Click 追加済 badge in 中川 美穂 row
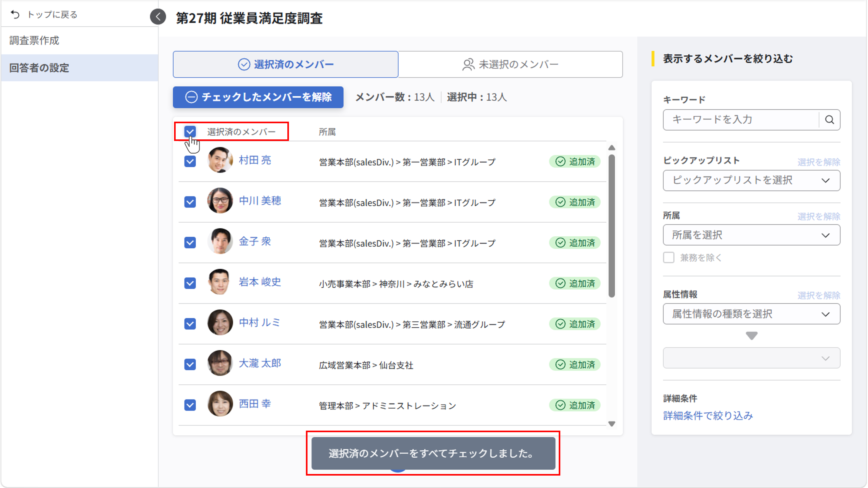This screenshot has height=488, width=868. click(575, 202)
